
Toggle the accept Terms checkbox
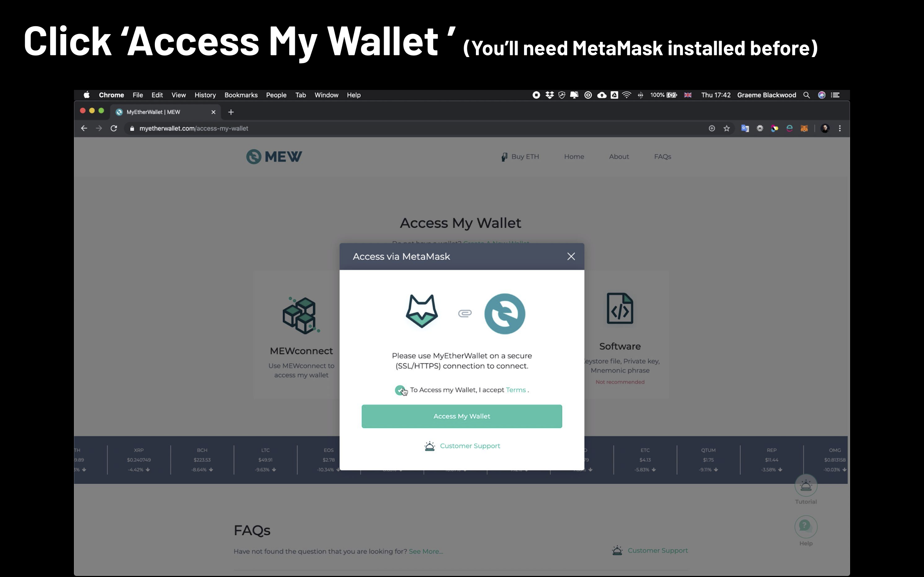pos(400,390)
